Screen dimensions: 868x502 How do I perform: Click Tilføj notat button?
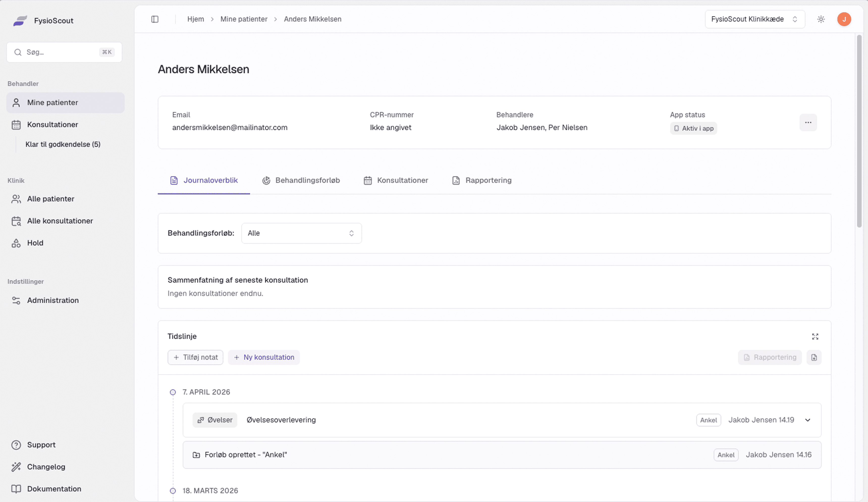(x=195, y=357)
